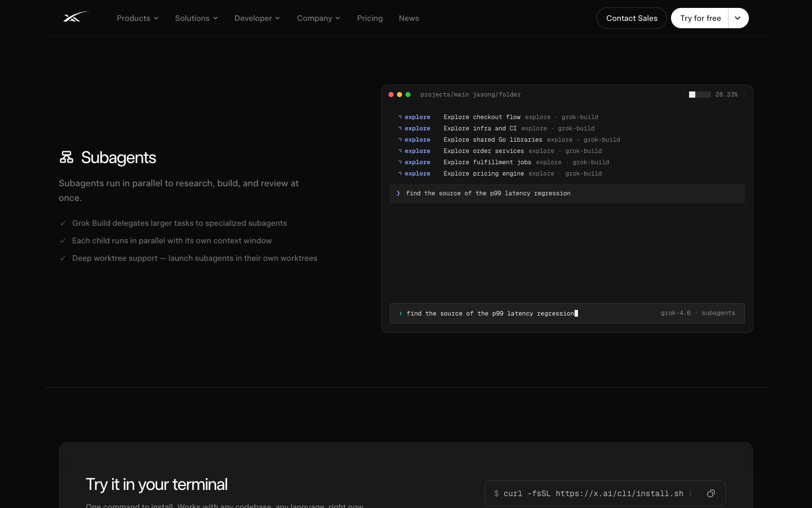Expand the Company menu
The image size is (812, 508).
[x=319, y=18]
